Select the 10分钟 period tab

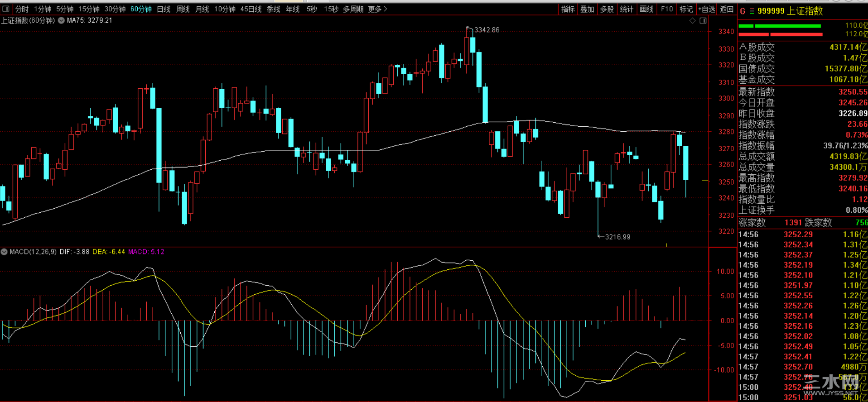225,9
